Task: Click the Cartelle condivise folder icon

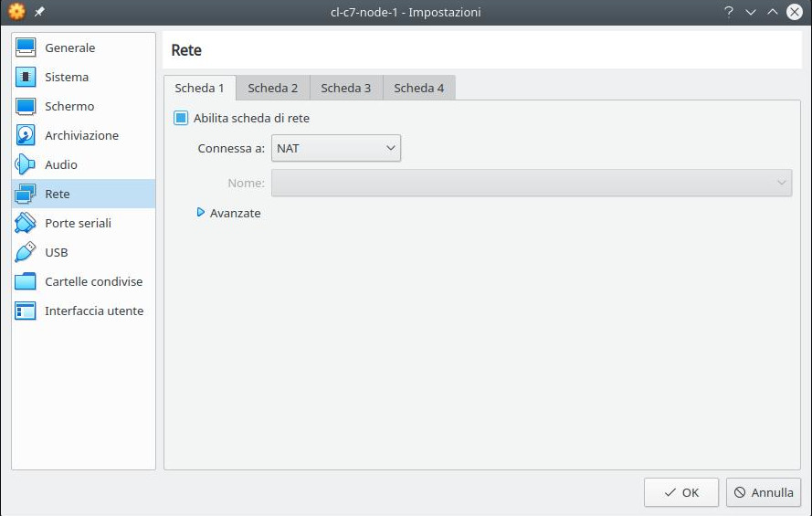Action: [x=26, y=281]
